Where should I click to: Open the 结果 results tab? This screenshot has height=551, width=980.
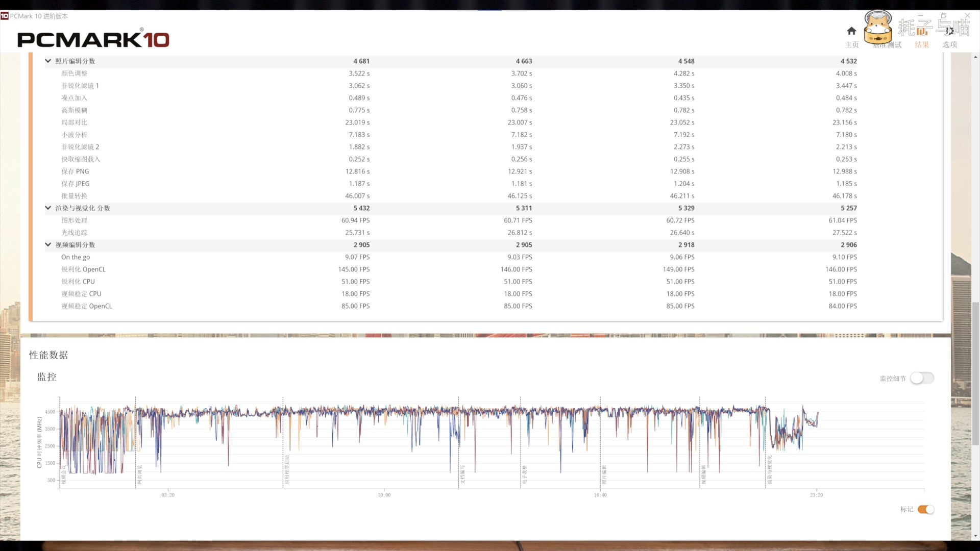click(922, 45)
